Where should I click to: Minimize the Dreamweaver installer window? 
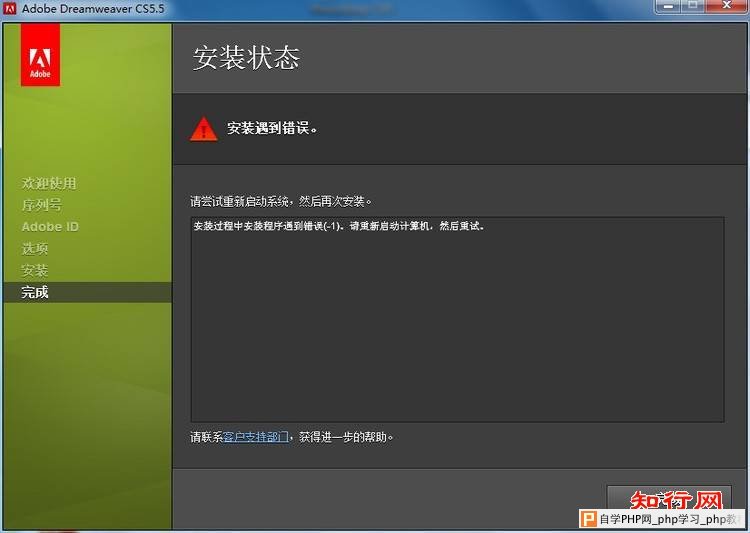669,6
